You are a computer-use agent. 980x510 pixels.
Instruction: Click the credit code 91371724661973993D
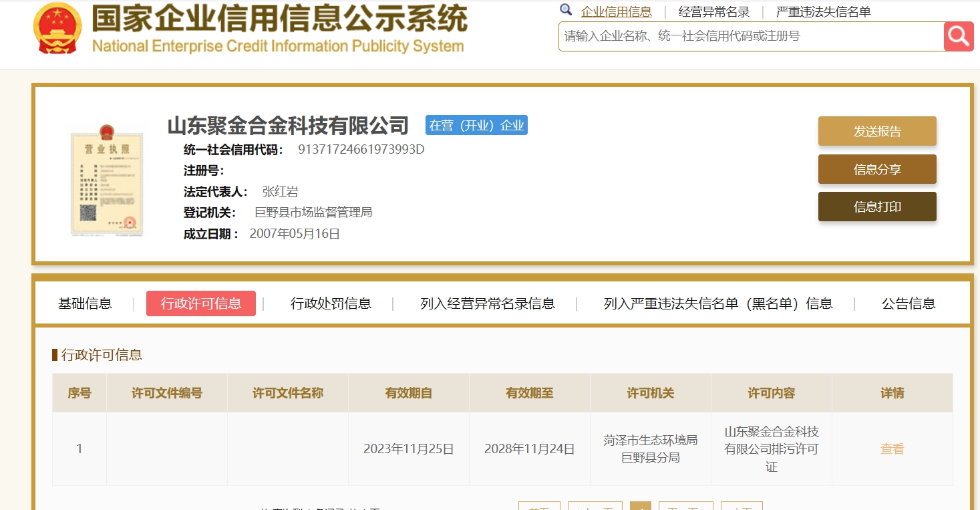tap(361, 149)
